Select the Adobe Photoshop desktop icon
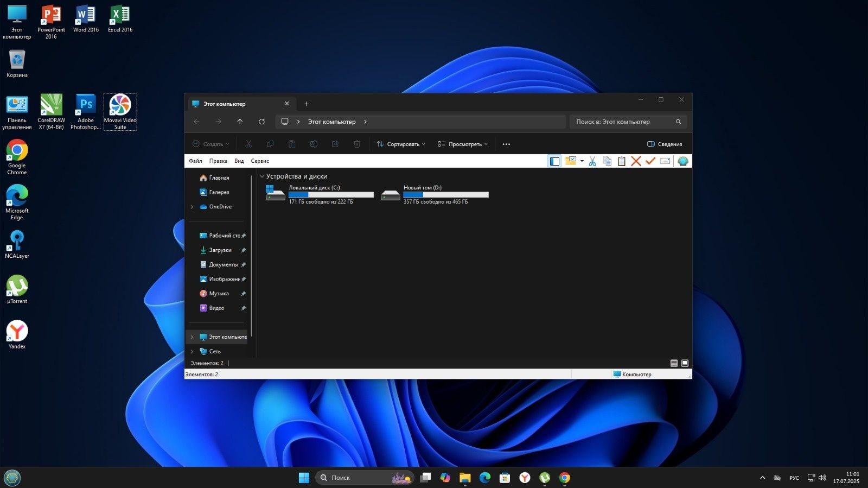Image resolution: width=868 pixels, height=488 pixels. pyautogui.click(x=86, y=112)
